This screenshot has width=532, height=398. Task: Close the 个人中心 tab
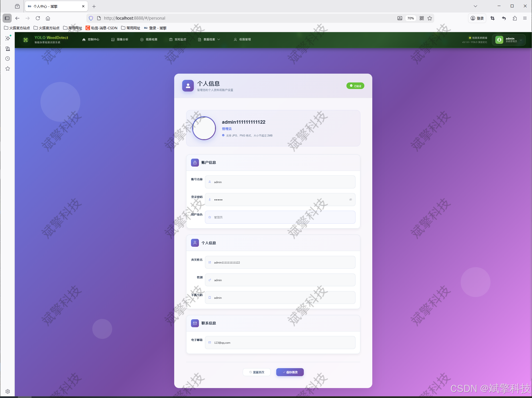coord(83,6)
